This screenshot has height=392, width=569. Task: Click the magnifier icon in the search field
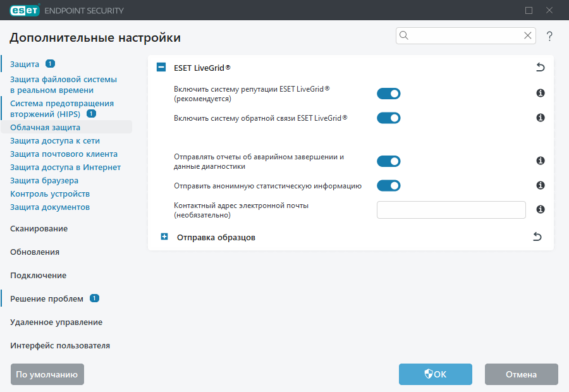404,35
